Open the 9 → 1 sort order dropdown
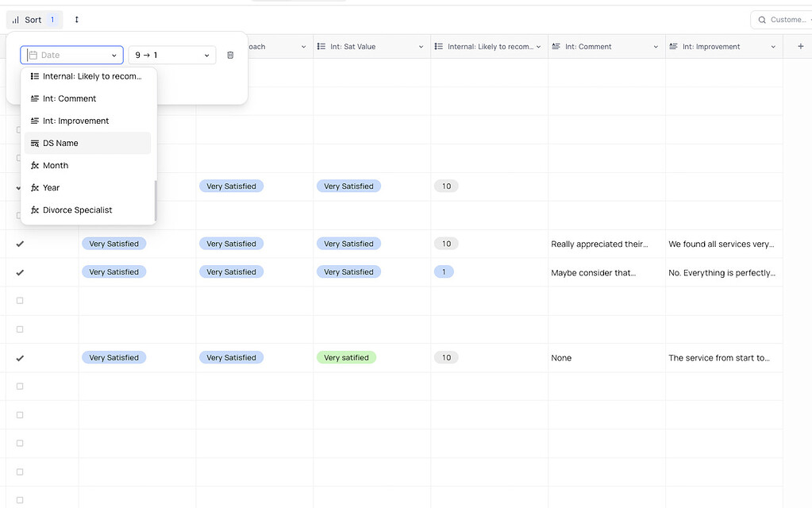812x508 pixels. (x=172, y=56)
